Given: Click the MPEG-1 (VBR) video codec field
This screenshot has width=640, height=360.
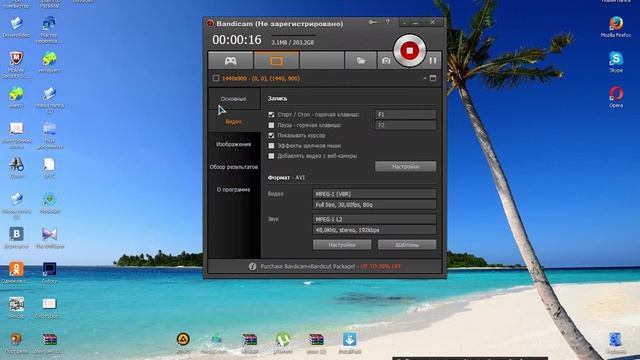Looking at the screenshot, I should click(374, 194).
